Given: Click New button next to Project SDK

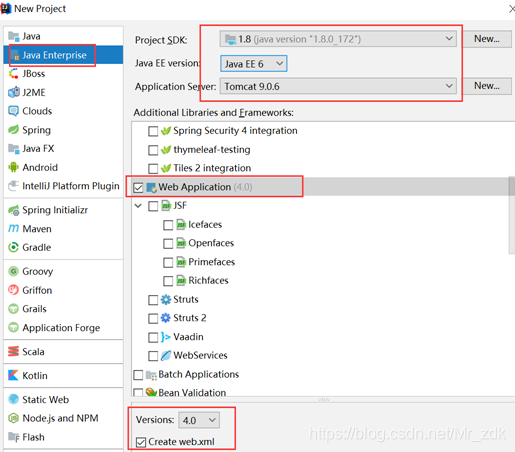Looking at the screenshot, I should point(487,39).
